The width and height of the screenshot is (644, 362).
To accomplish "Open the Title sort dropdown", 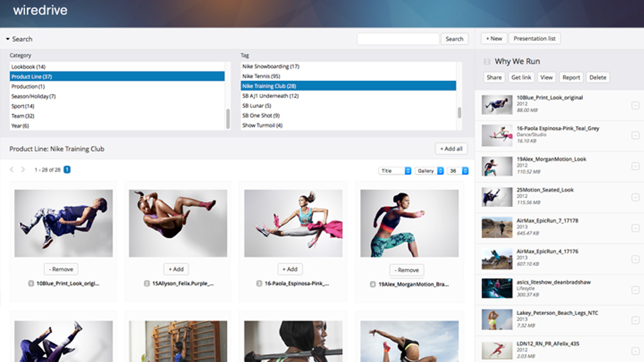I will tap(394, 171).
